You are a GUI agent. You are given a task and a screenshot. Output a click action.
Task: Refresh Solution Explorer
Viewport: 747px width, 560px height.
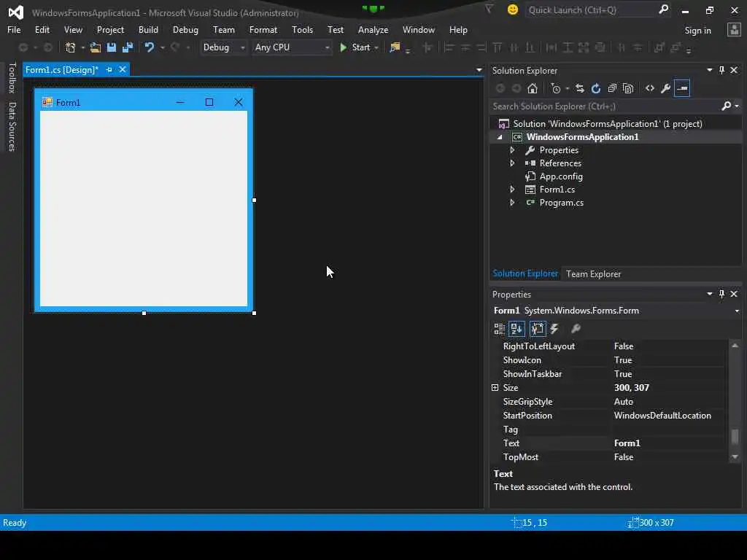click(x=596, y=88)
